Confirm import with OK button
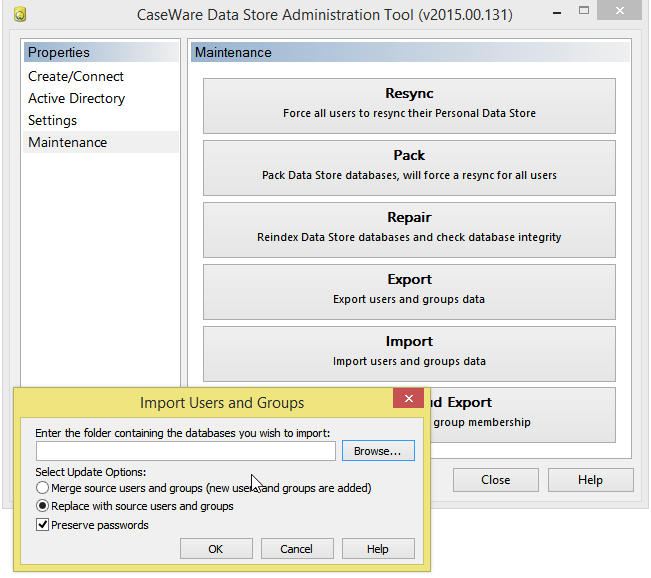The width and height of the screenshot is (651, 578). click(x=216, y=549)
